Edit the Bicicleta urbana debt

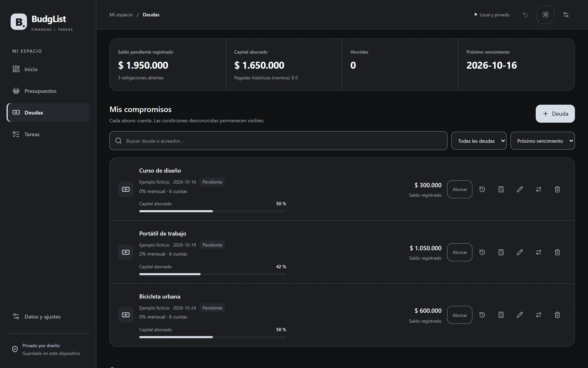coord(520,315)
